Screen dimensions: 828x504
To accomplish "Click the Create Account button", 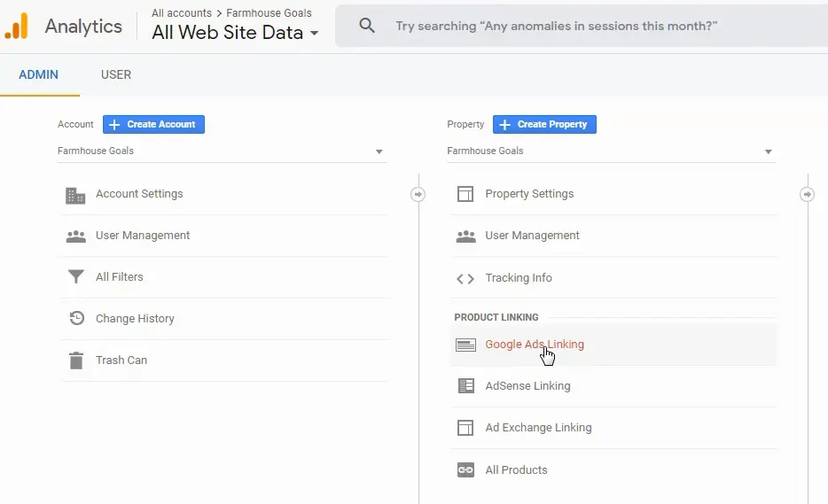I will pyautogui.click(x=153, y=125).
